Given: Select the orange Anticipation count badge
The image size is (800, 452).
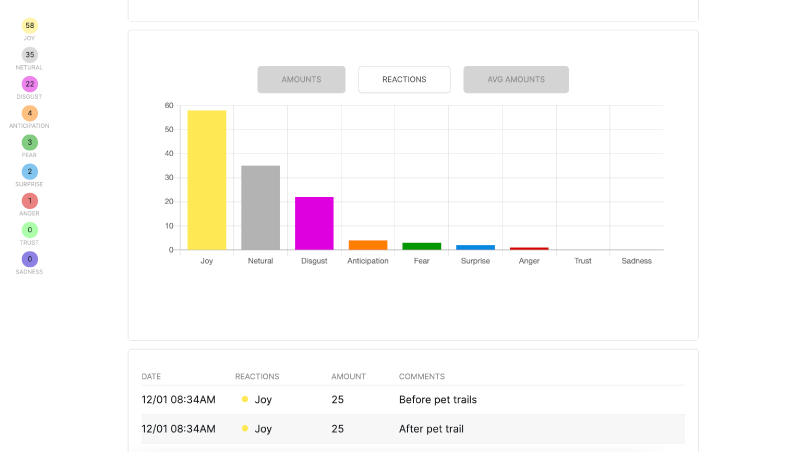Looking at the screenshot, I should click(30, 113).
